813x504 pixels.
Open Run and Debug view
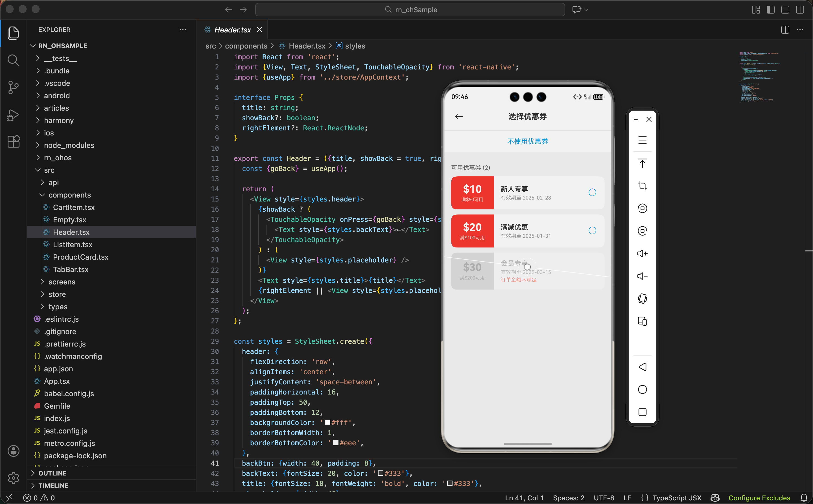[13, 115]
